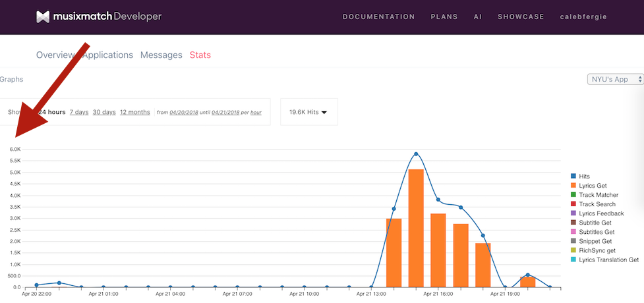The image size is (644, 303).
Task: Open Documentation in the top navigation
Action: pyautogui.click(x=378, y=16)
